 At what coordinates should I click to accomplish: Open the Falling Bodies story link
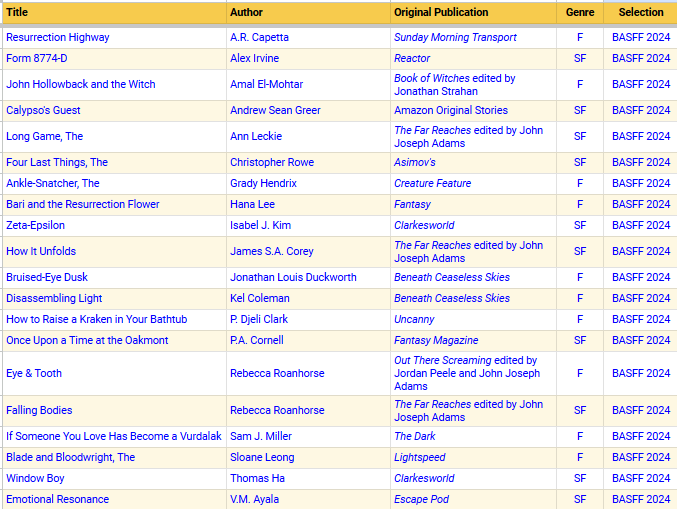point(39,410)
